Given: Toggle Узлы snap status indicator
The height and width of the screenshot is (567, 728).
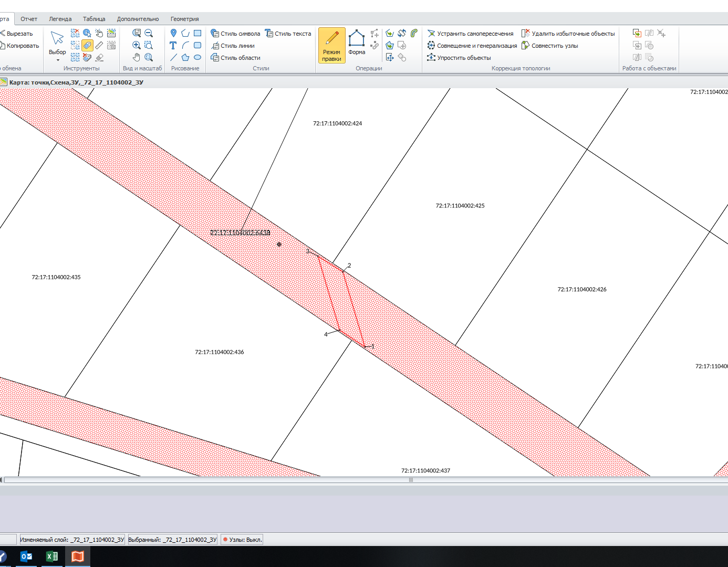Looking at the screenshot, I should 242,540.
